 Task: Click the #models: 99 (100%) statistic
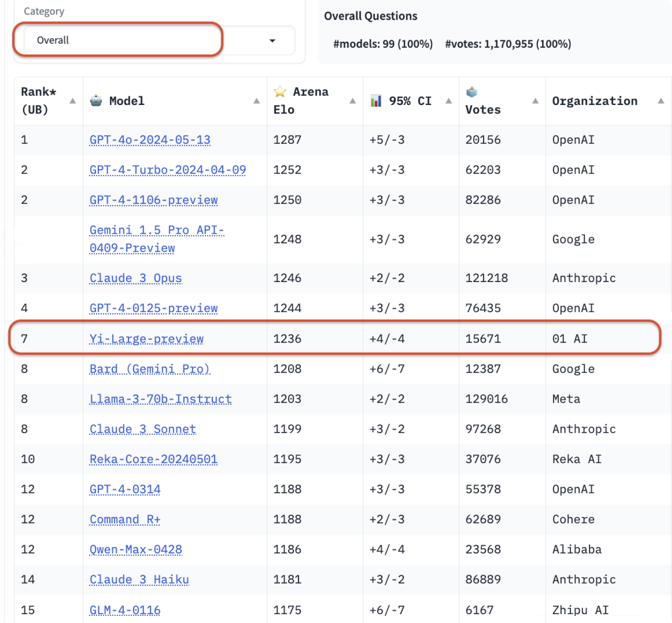pos(383,44)
